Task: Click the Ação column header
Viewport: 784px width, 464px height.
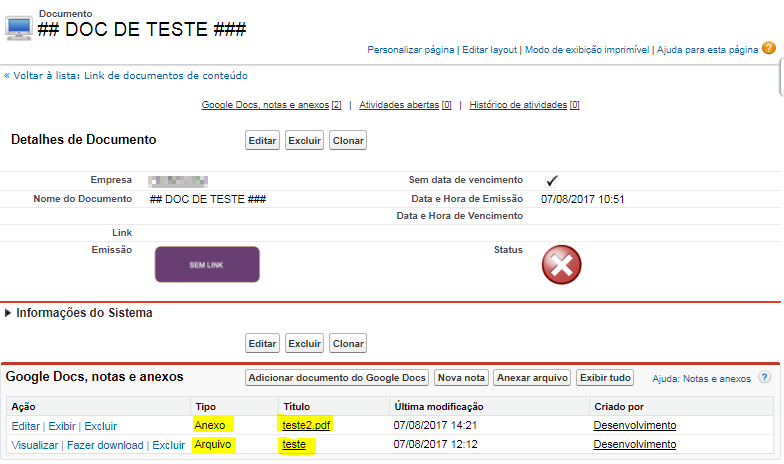Action: pyautogui.click(x=24, y=406)
